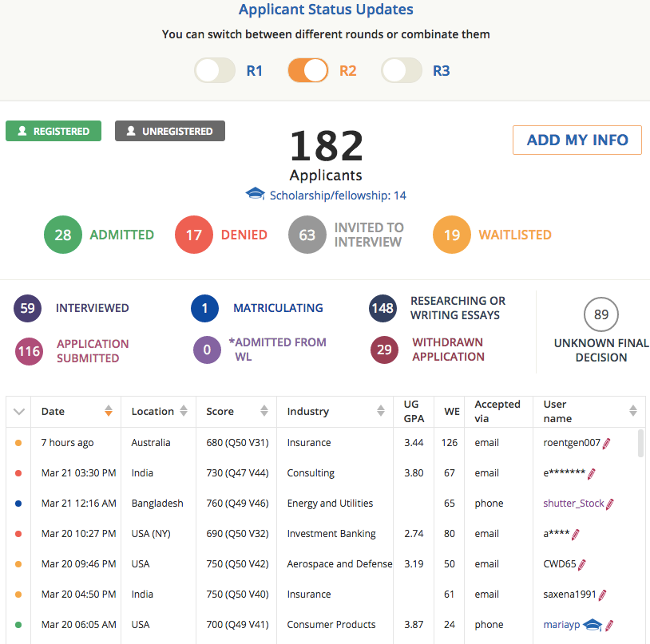
Task: Expand the table's first column chevron
Action: [x=19, y=412]
